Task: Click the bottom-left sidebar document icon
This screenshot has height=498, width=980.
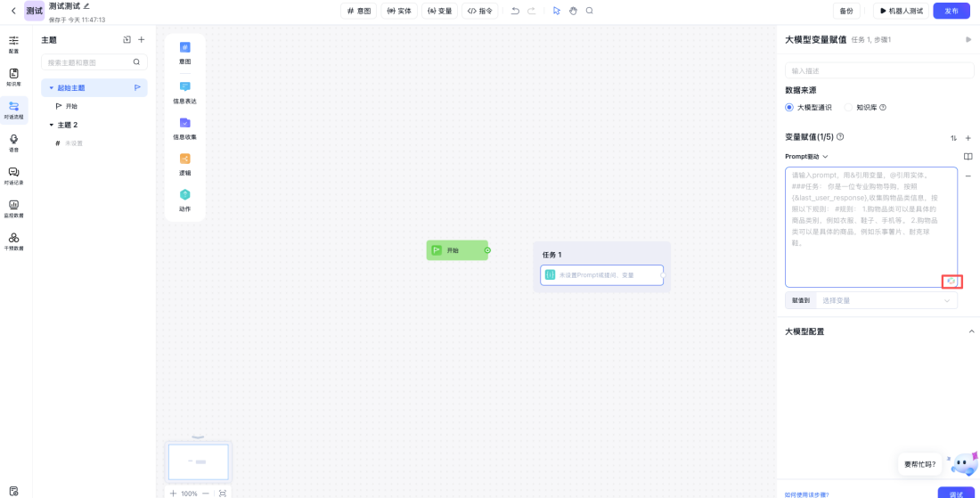Action: [13, 491]
